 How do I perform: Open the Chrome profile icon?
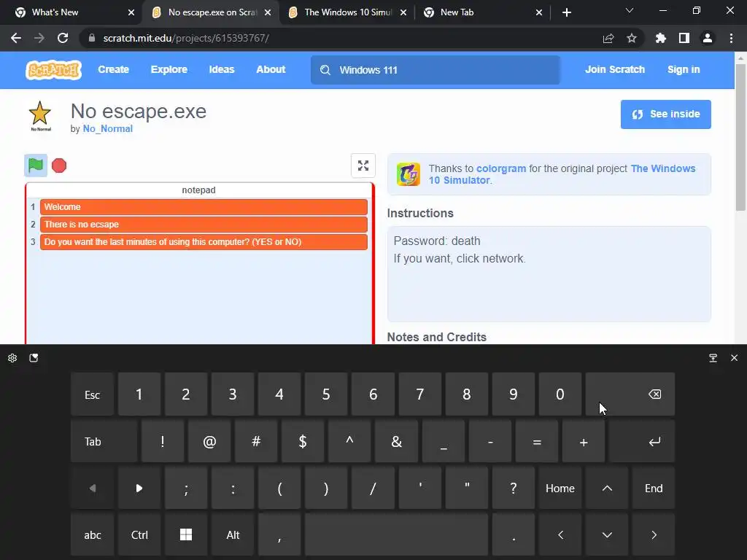tap(708, 38)
